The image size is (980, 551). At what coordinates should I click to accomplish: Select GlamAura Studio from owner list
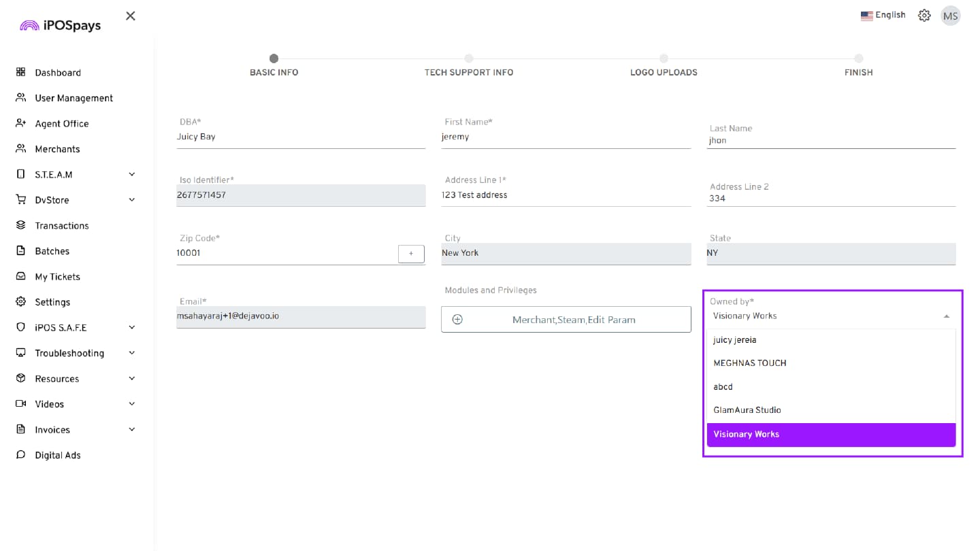click(x=747, y=410)
